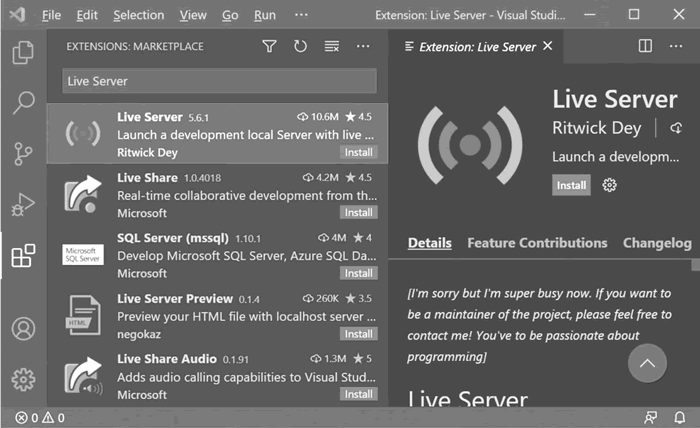Open the Go menu
Screen dimensions: 700x428
pos(230,15)
